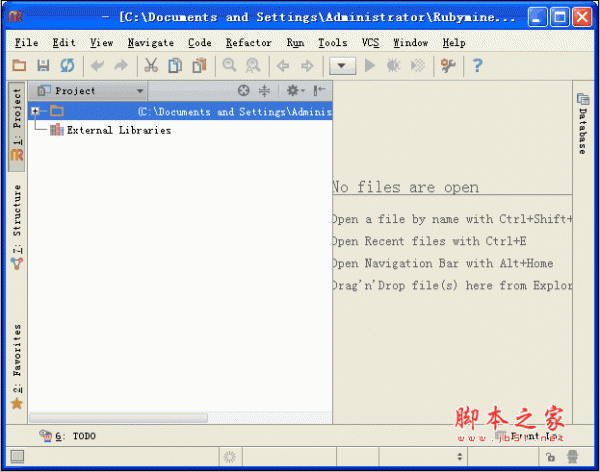Click the Cut scissors icon

151,66
